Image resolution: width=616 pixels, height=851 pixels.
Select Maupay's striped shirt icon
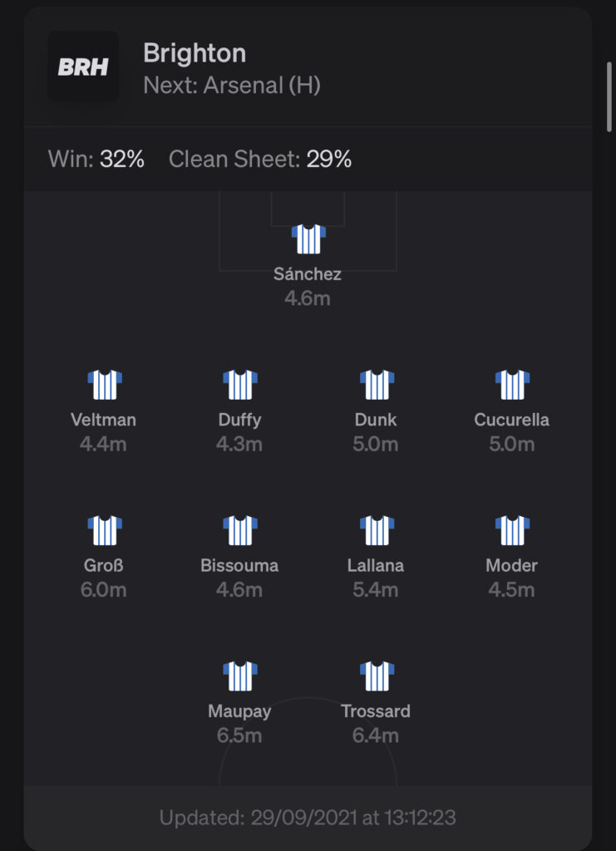240,676
